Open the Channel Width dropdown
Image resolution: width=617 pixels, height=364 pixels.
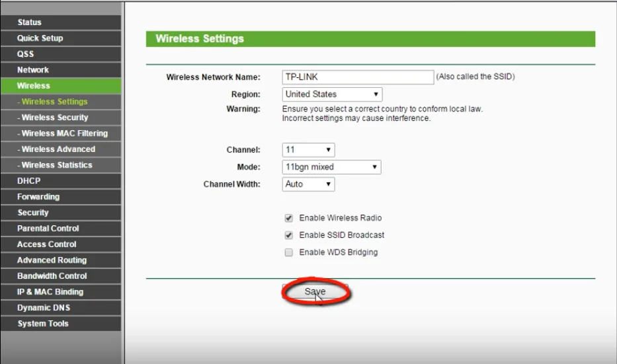coord(308,184)
